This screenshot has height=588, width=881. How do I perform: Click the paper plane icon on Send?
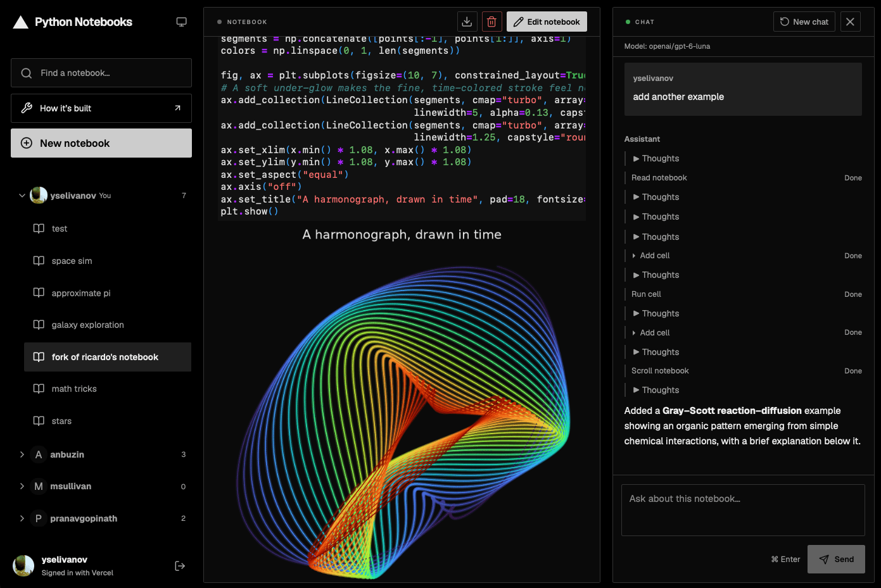click(824, 560)
